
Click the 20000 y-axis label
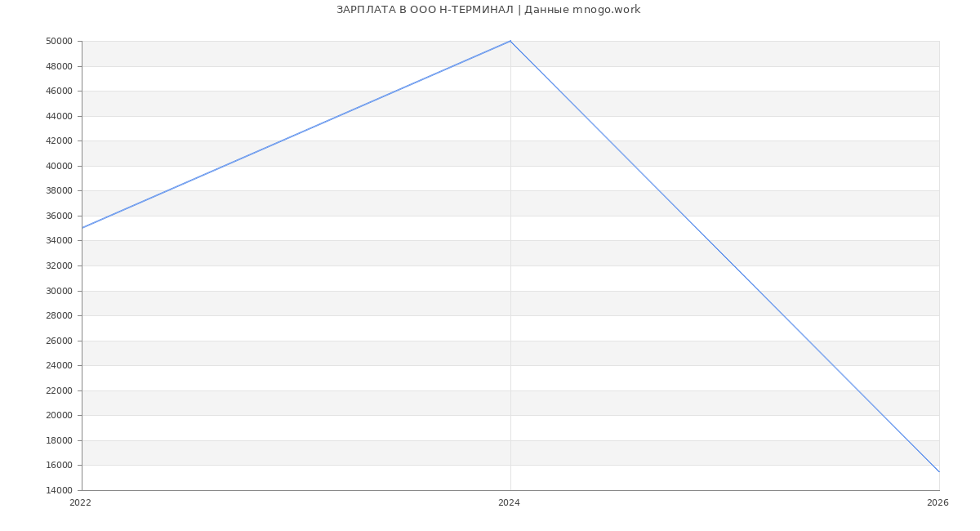click(60, 415)
